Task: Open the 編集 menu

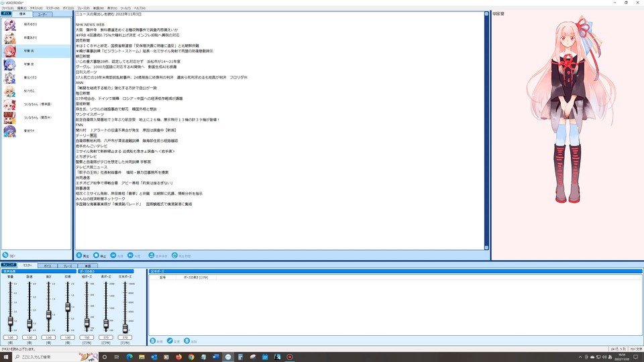Action: (x=21, y=8)
